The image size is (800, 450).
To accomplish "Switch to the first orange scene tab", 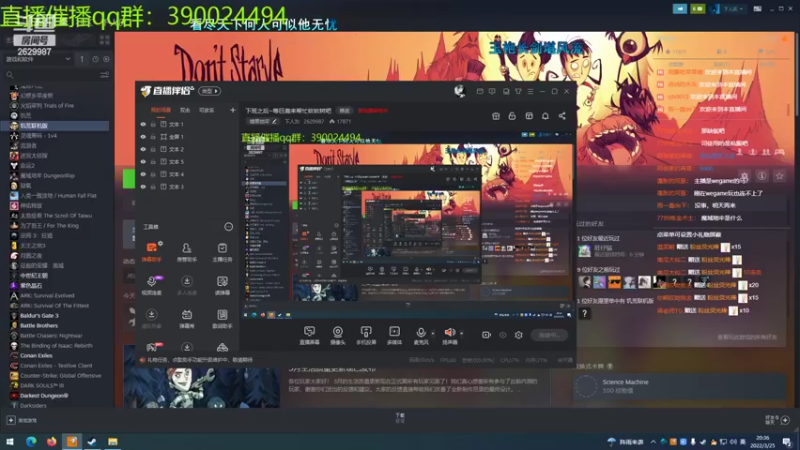I will (161, 110).
